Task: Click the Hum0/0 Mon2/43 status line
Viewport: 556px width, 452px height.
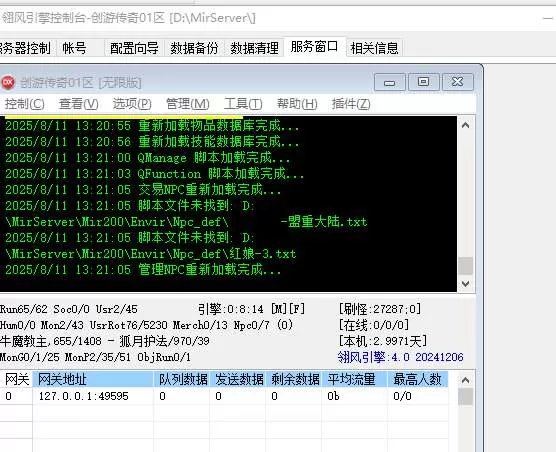Action: pyautogui.click(x=146, y=325)
